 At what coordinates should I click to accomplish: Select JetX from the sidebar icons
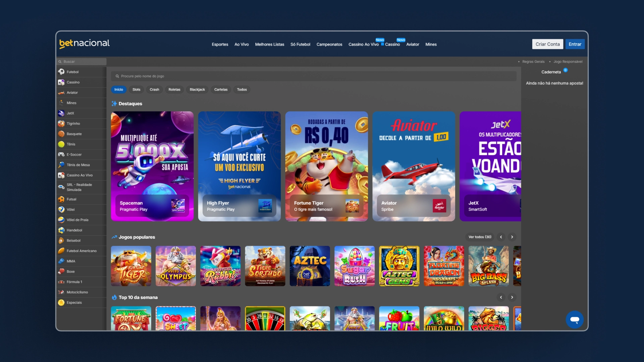point(62,113)
